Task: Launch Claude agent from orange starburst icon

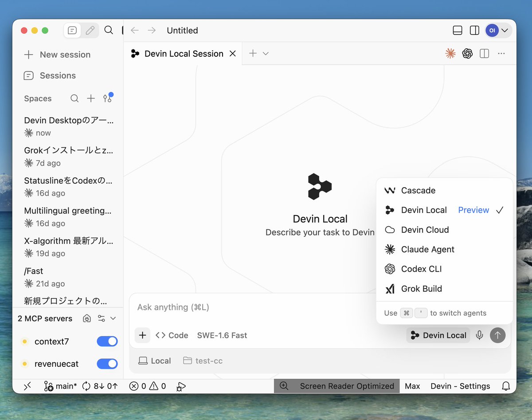Action: pos(450,54)
